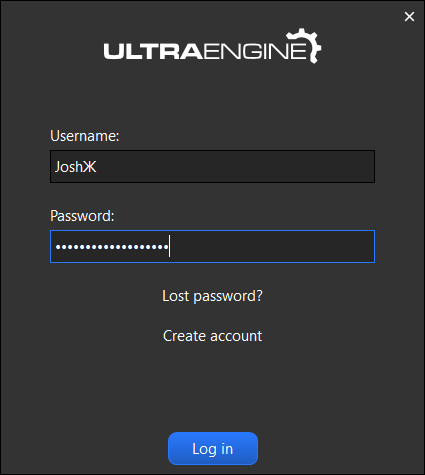This screenshot has width=425, height=475.
Task: Click the bold ULTRA word in the logo
Action: pos(153,52)
